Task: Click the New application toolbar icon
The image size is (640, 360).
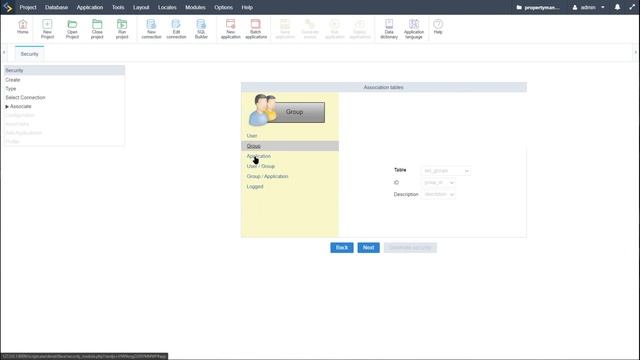Action: 231,29
